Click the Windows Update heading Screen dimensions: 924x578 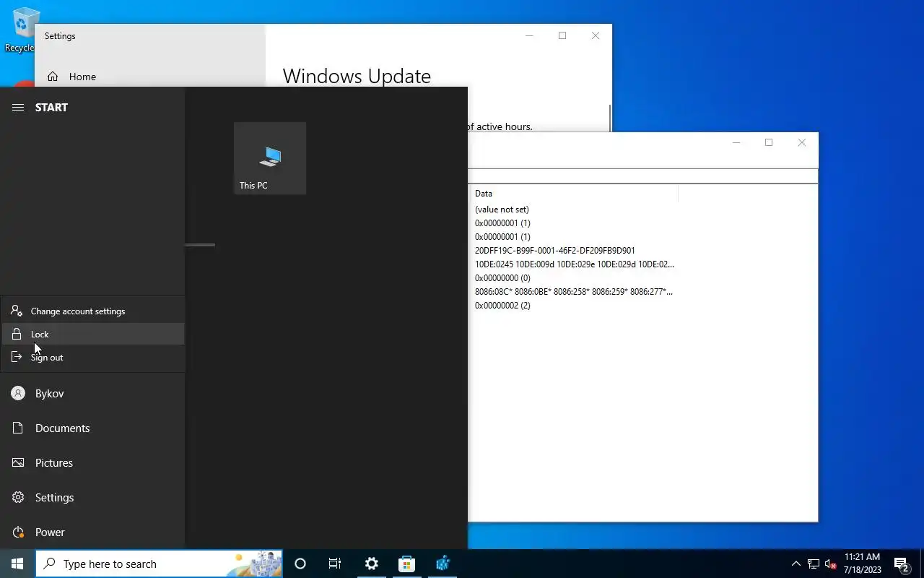coord(357,76)
